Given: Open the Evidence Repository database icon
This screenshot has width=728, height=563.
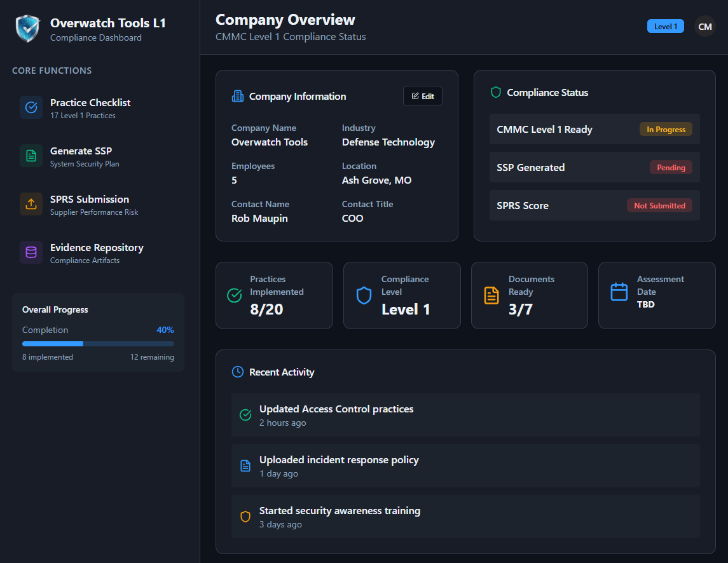Looking at the screenshot, I should [31, 253].
